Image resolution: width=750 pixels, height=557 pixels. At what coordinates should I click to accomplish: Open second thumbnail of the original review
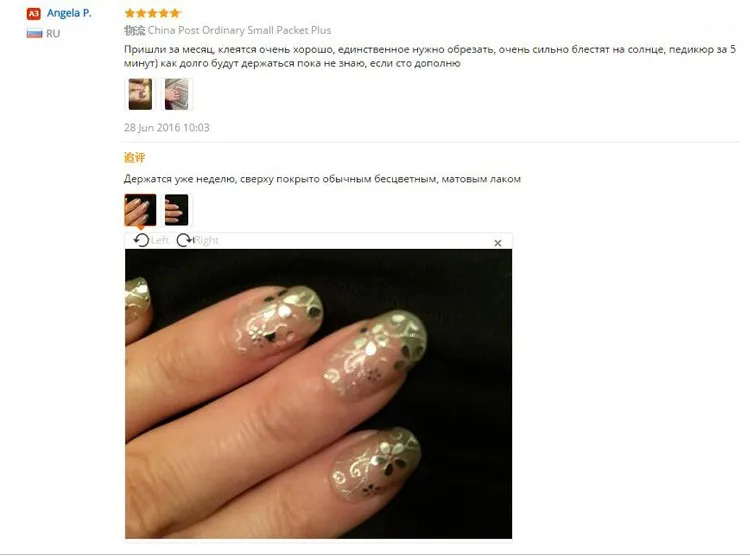coord(177,94)
